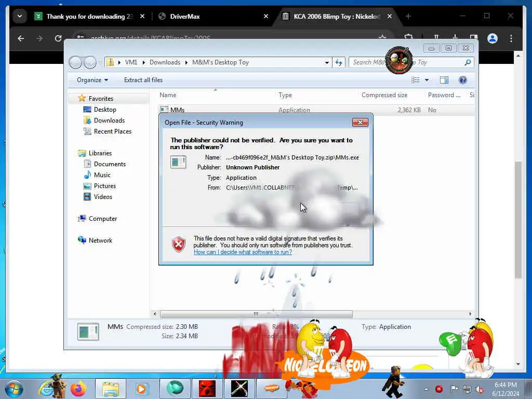This screenshot has width=532, height=399.
Task: Select Computer in the navigation pane
Action: pos(102,219)
